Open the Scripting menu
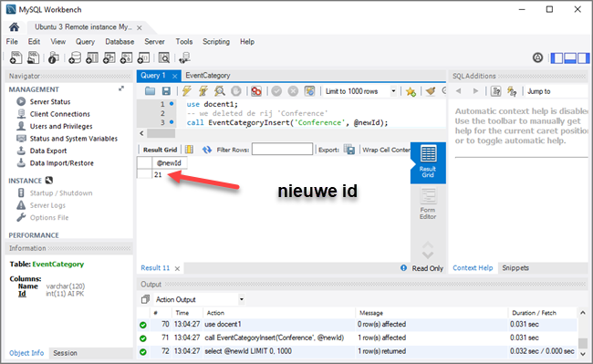Viewport: 593px width, 364px height. 216,42
